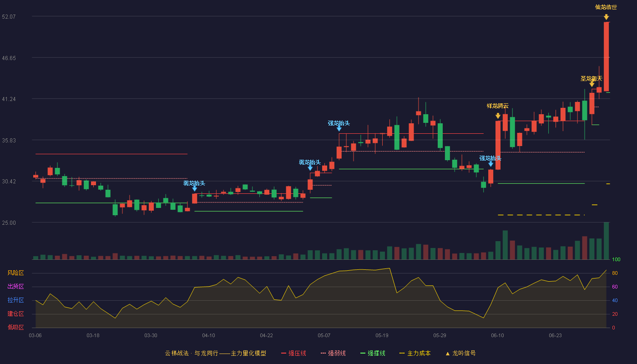Click the 80 indicator scale value
Screen dimensions: 637x364
click(x=615, y=273)
